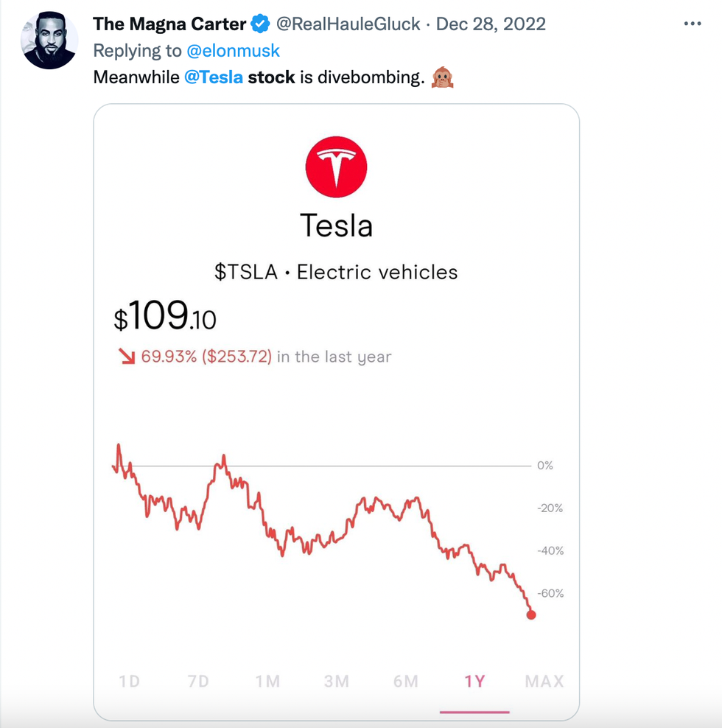This screenshot has height=728, width=722.
Task: Click the @Tesla mention link
Action: pos(213,77)
